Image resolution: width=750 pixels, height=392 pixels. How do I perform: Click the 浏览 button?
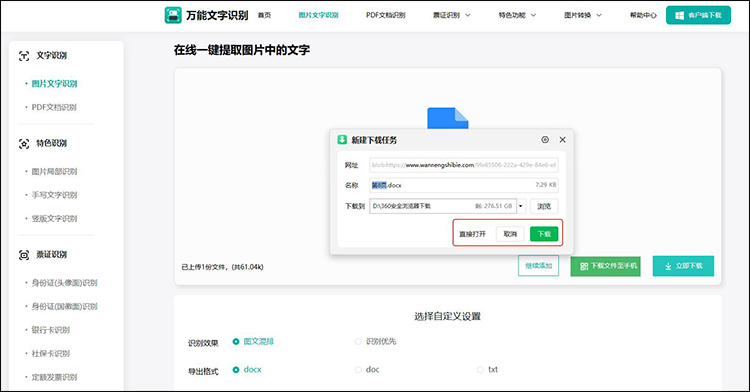tap(544, 206)
